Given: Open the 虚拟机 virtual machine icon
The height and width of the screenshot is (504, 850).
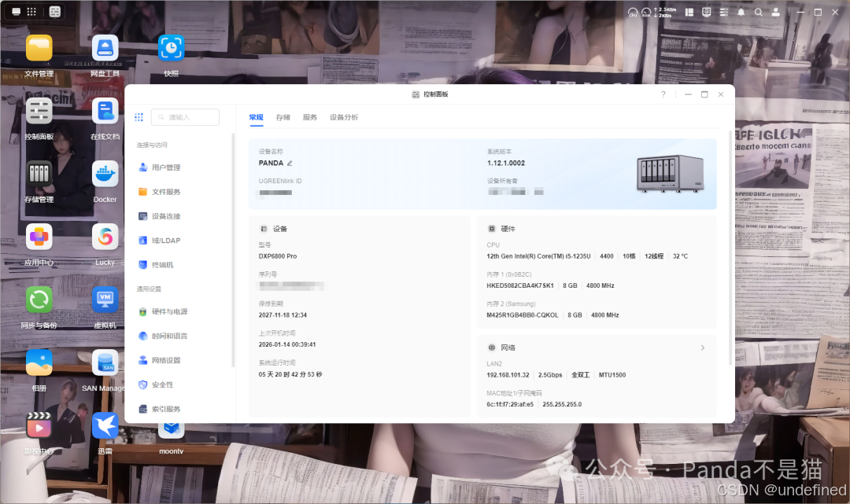Looking at the screenshot, I should (105, 300).
